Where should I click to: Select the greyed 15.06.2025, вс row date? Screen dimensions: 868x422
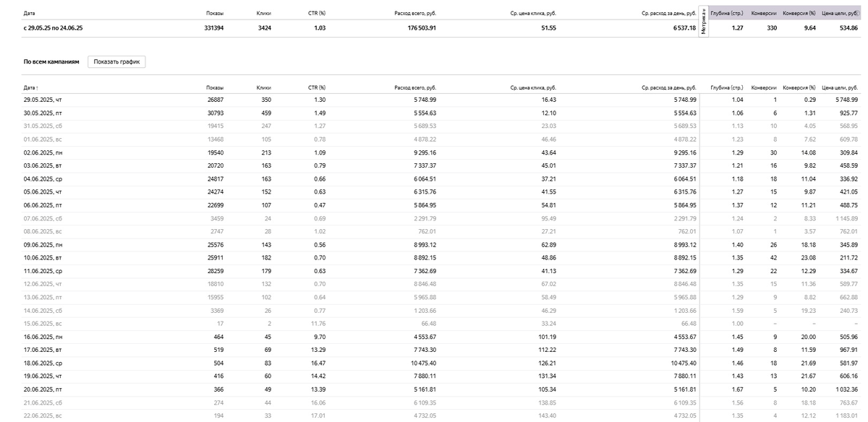43,323
